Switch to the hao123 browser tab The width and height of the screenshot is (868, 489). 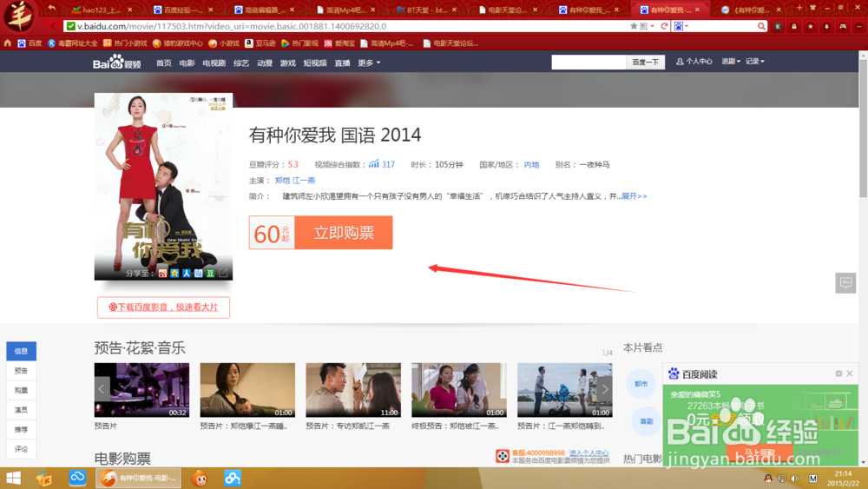point(102,10)
